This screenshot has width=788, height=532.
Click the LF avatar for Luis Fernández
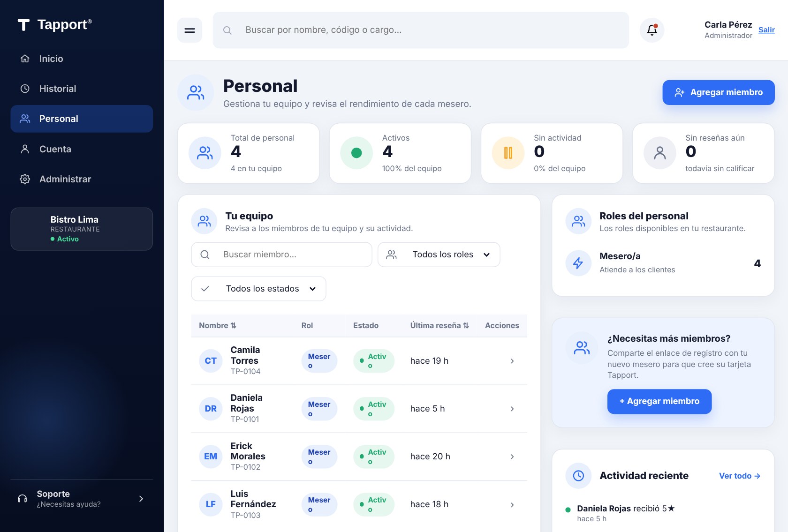pyautogui.click(x=211, y=504)
